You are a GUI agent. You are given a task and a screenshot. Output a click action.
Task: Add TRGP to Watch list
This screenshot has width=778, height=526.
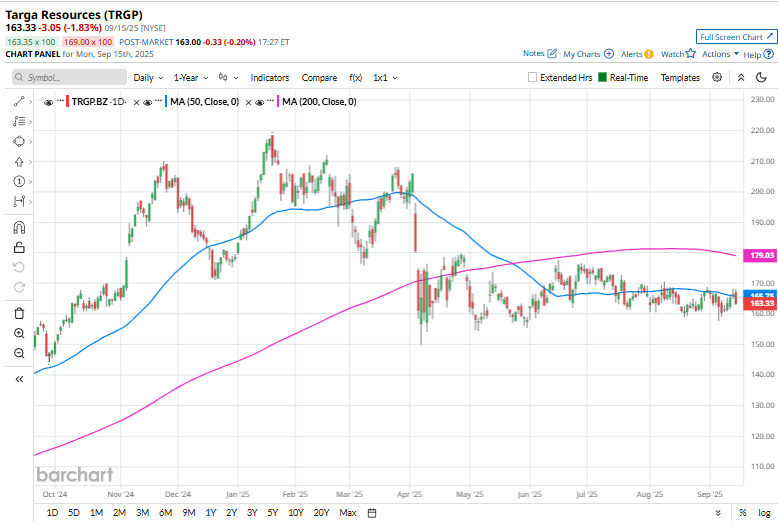[x=678, y=54]
